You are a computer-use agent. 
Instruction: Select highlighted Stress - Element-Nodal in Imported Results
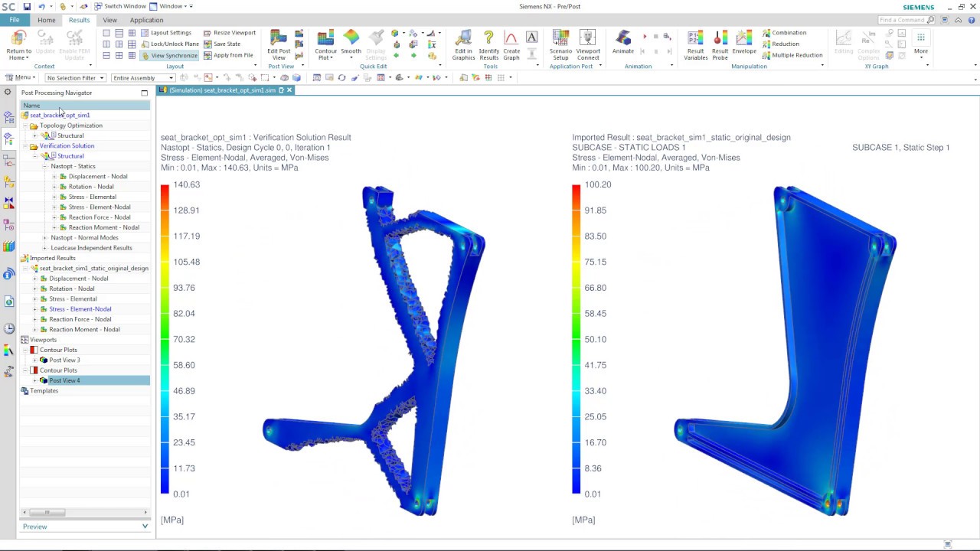point(80,309)
